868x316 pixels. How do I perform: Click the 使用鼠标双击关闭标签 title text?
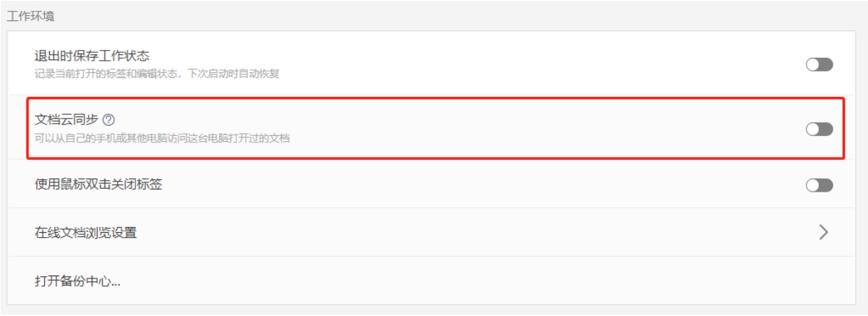coord(98,185)
